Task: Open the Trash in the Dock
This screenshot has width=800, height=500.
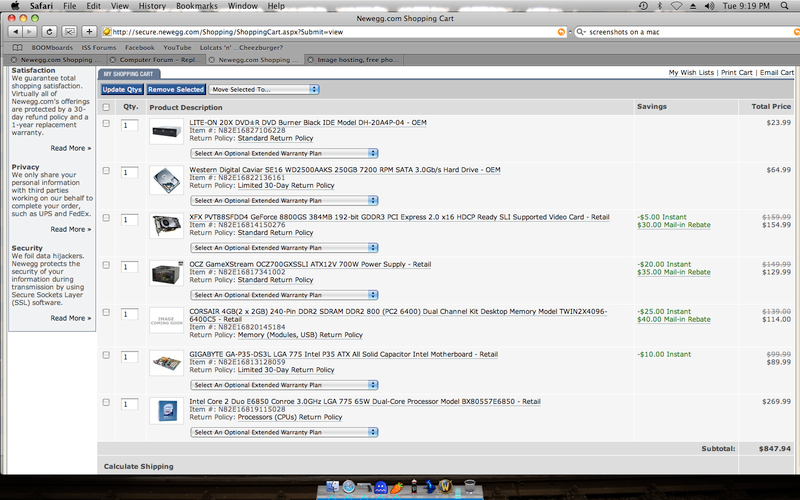Action: 469,487
